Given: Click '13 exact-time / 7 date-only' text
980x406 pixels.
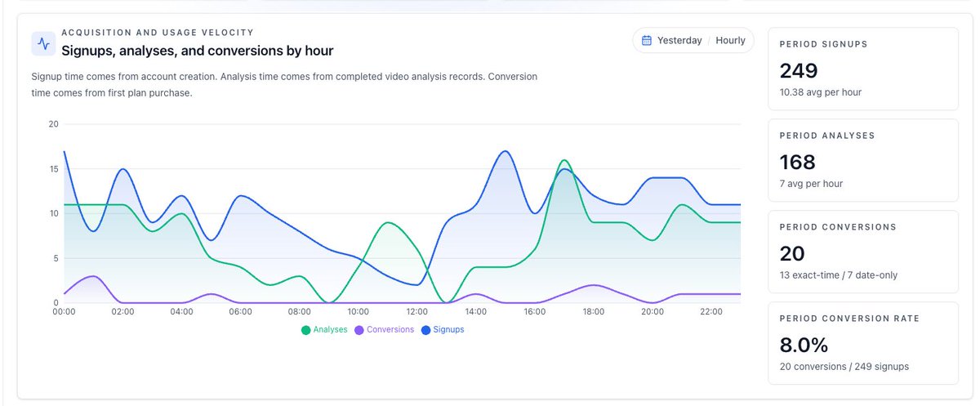Looking at the screenshot, I should 839,275.
